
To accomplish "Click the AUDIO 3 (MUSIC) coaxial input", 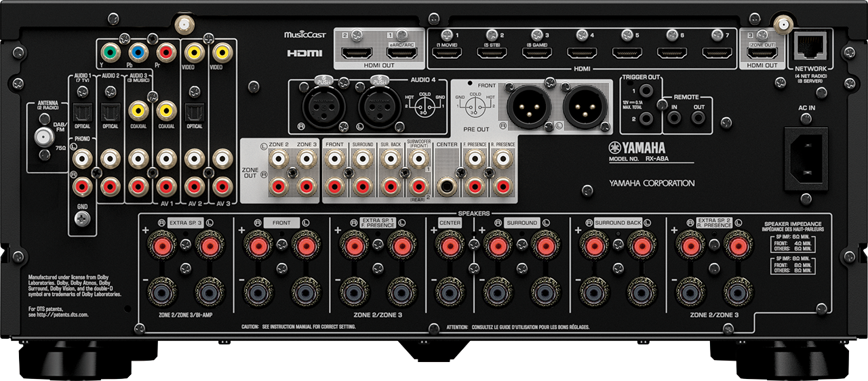I will (138, 109).
